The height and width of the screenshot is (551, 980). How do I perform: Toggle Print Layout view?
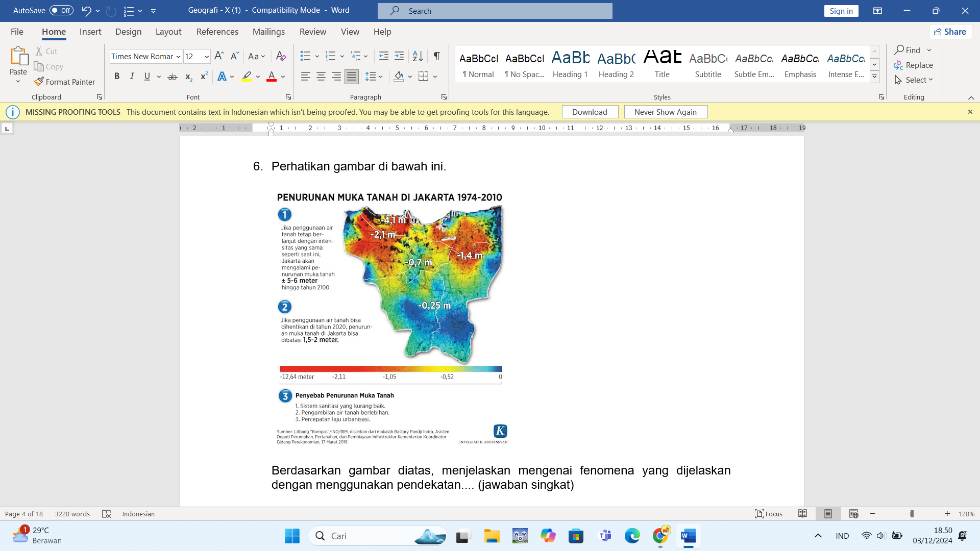coord(828,514)
